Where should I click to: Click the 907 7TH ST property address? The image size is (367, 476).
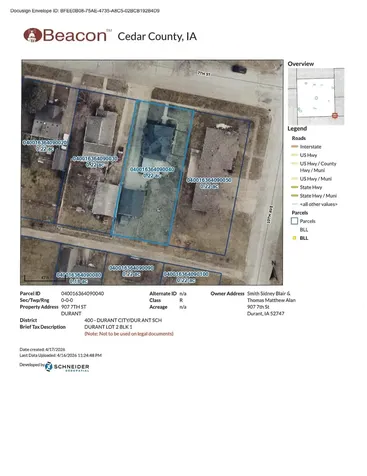[x=74, y=307]
